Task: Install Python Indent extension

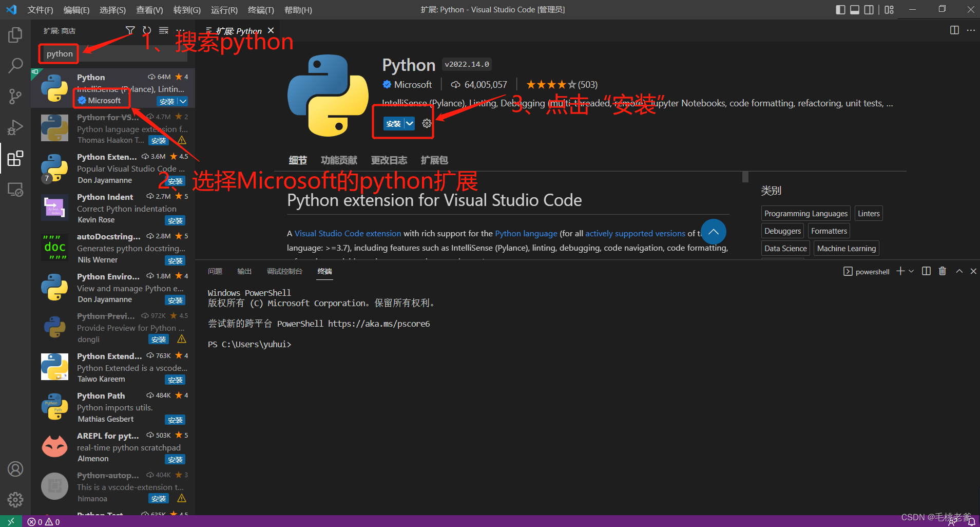Action: [x=175, y=221]
